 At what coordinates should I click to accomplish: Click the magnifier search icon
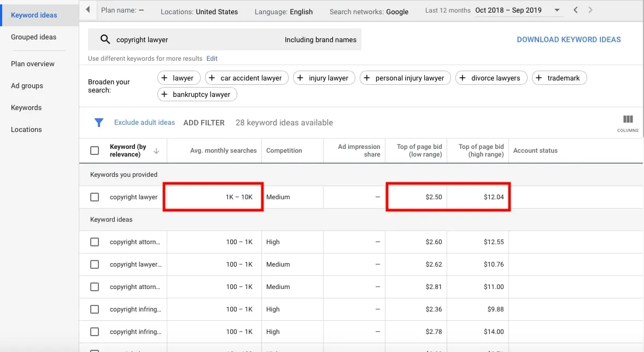pos(104,39)
